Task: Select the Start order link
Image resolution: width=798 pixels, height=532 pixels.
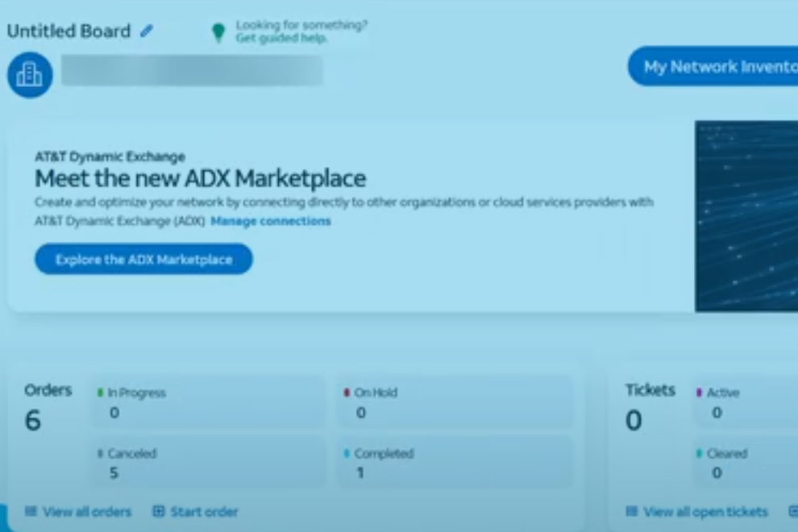Action: tap(204, 512)
